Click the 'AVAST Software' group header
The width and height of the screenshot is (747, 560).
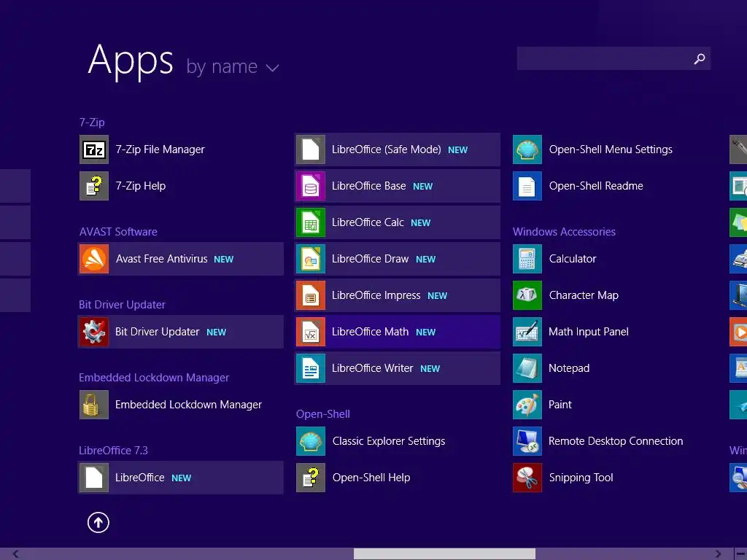tap(118, 232)
